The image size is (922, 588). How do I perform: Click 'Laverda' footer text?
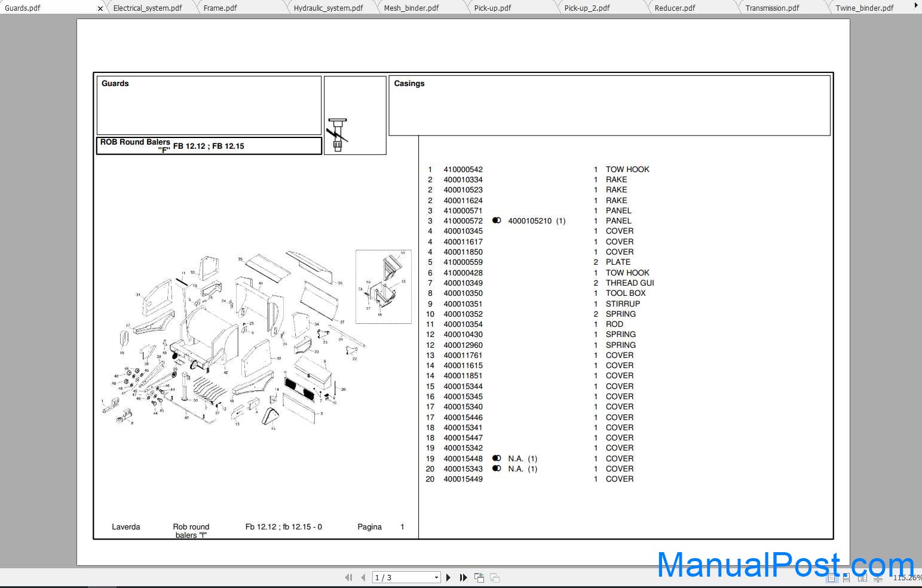pos(126,527)
